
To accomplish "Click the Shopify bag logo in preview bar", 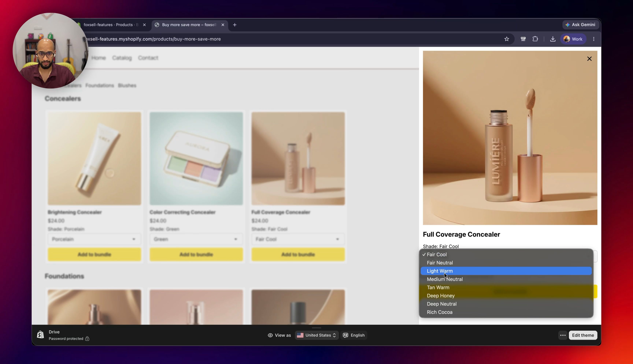I will point(40,335).
